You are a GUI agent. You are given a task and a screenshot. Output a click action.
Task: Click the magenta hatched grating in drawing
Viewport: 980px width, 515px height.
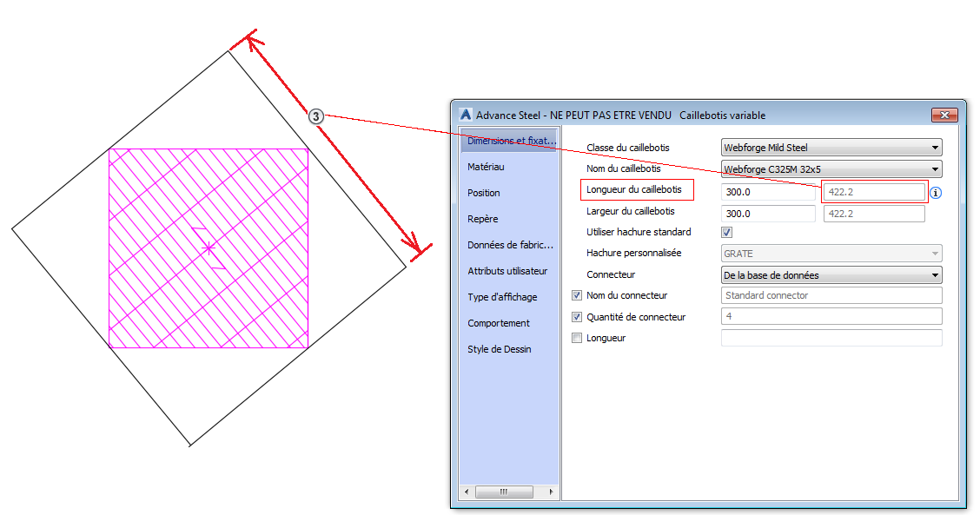tap(209, 248)
